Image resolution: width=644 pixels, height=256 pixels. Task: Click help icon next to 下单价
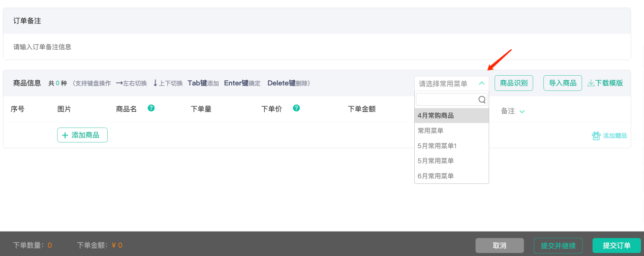(296, 108)
